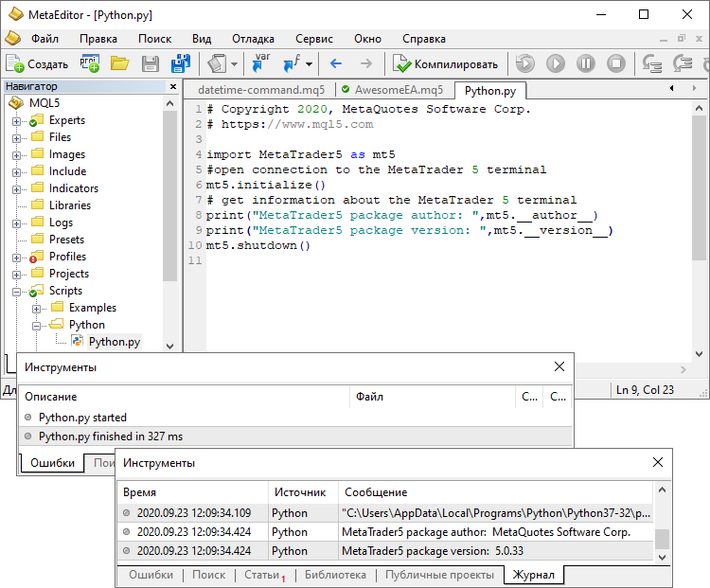Open Ошибки tab in upper tools window

click(52, 462)
